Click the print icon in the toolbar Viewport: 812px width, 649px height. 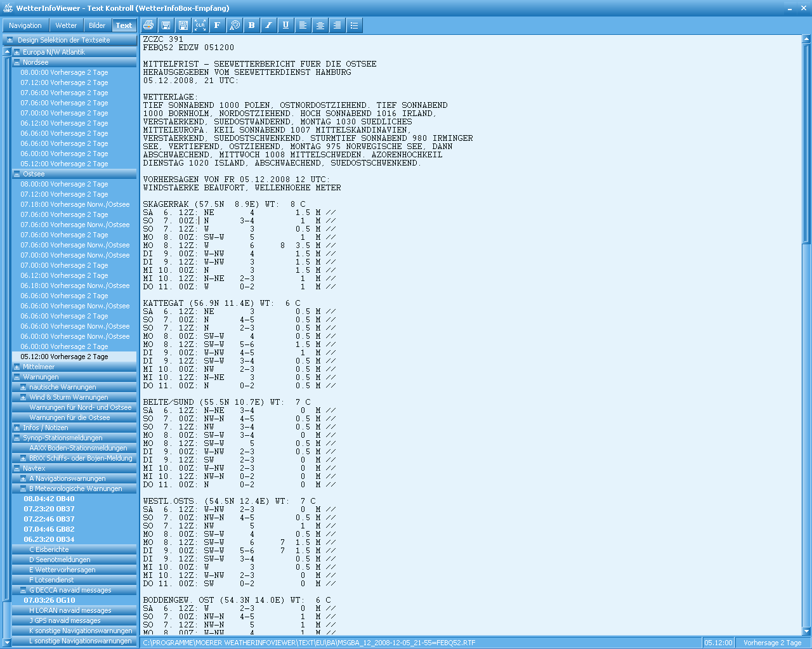click(x=148, y=25)
